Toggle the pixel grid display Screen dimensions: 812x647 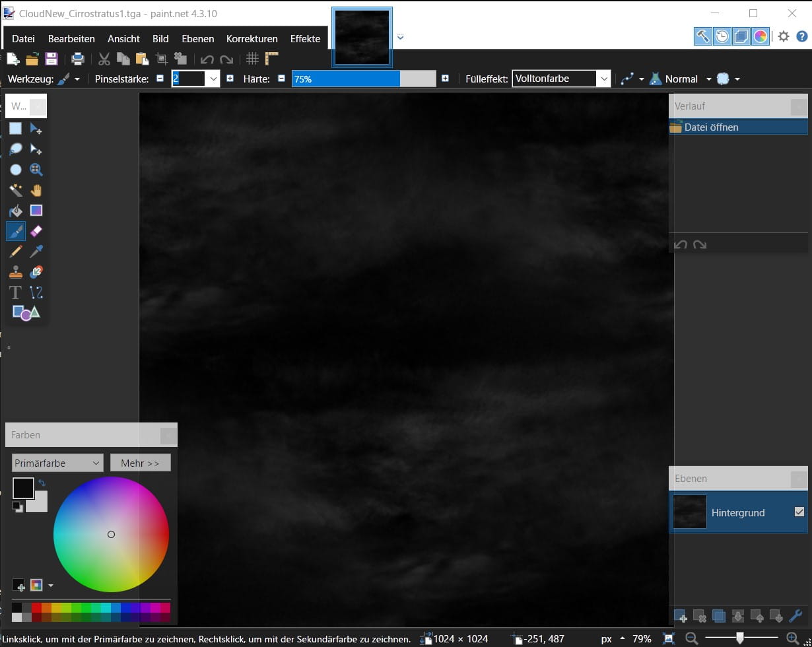252,59
